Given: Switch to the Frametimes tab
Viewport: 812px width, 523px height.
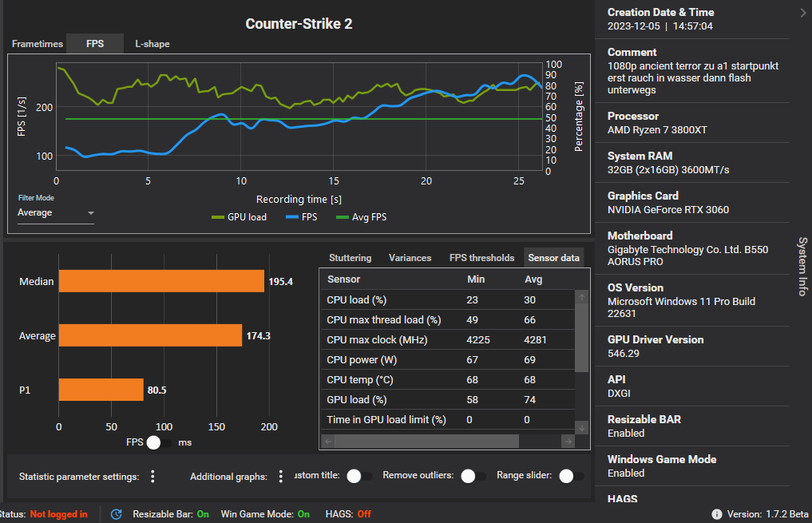Looking at the screenshot, I should tap(38, 44).
